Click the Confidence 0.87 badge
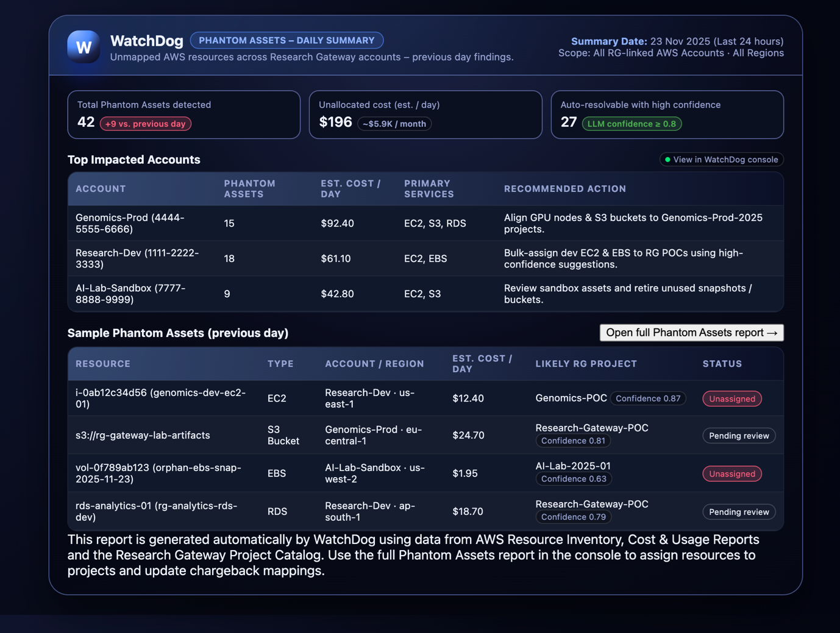840x633 pixels. tap(648, 398)
